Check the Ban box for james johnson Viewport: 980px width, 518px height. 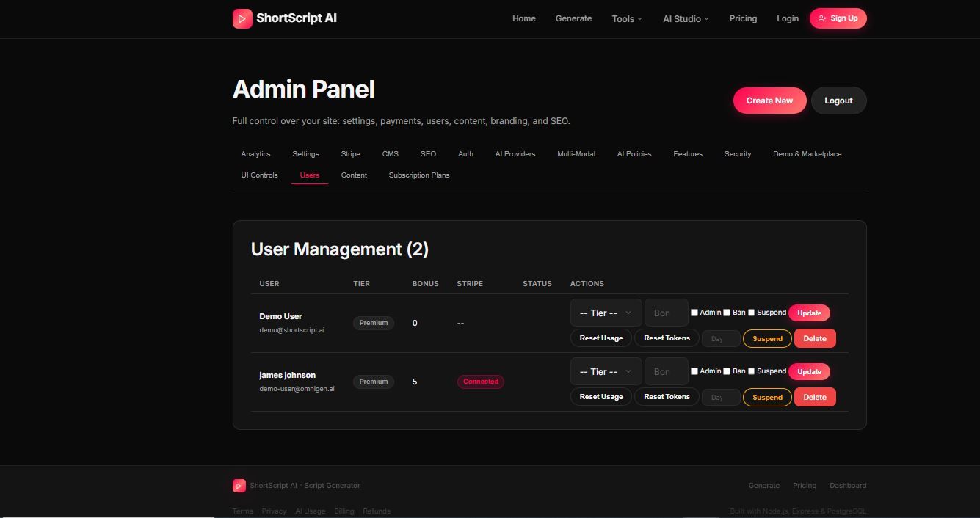(x=727, y=371)
